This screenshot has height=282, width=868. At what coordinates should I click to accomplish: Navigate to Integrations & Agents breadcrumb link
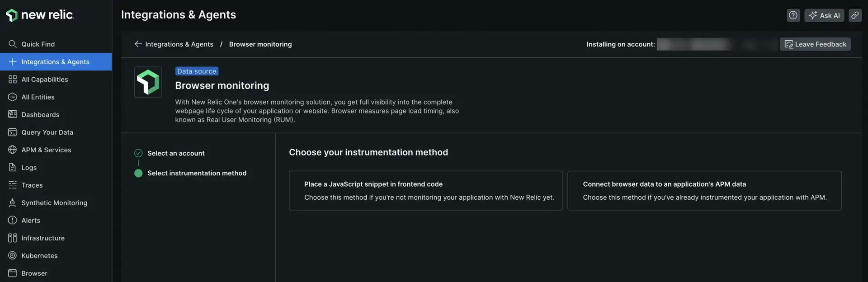pos(179,44)
